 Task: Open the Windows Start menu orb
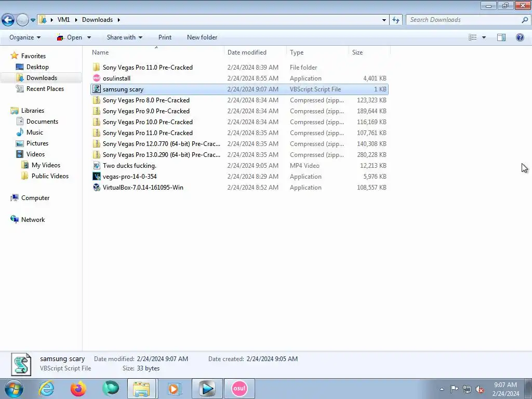click(x=14, y=389)
